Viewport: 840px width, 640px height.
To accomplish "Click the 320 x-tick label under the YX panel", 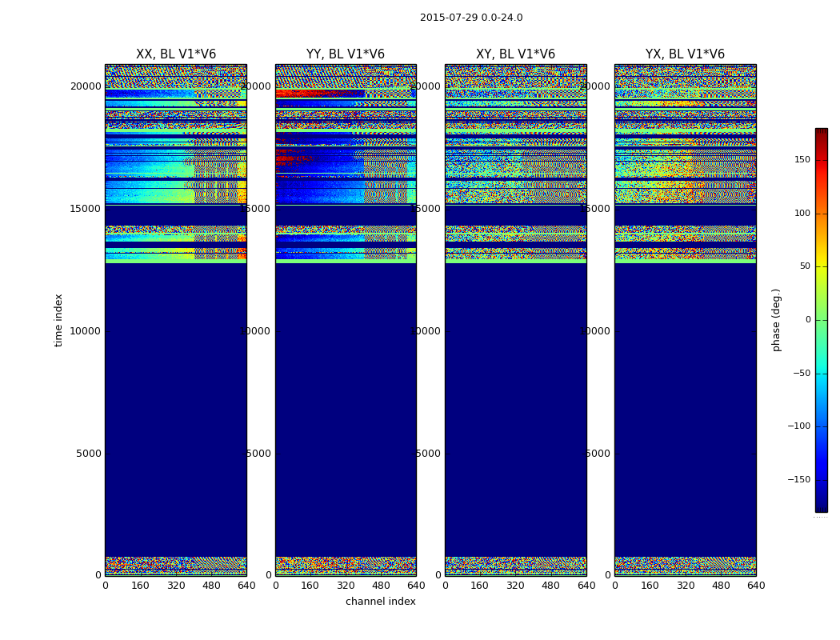I will [686, 586].
